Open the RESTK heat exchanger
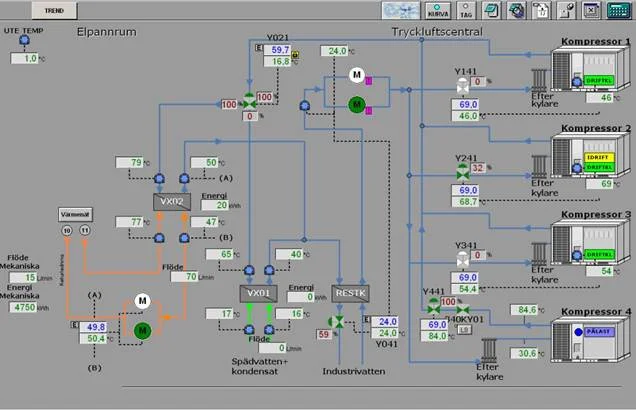Screen dimensions: 636x410 (350, 294)
